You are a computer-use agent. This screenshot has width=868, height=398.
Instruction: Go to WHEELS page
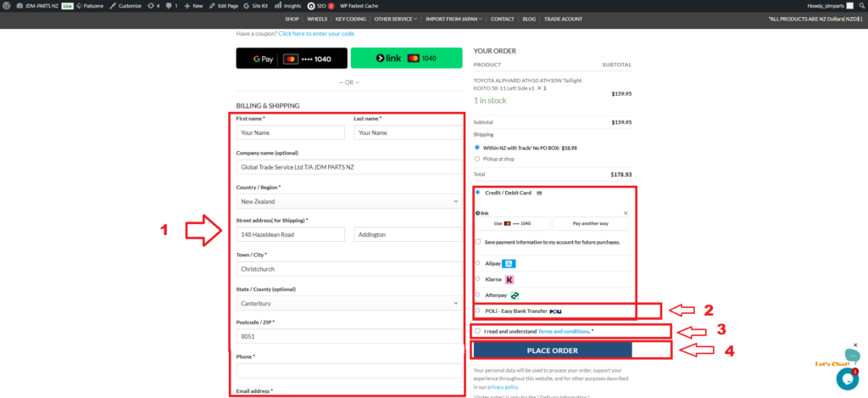click(x=317, y=19)
